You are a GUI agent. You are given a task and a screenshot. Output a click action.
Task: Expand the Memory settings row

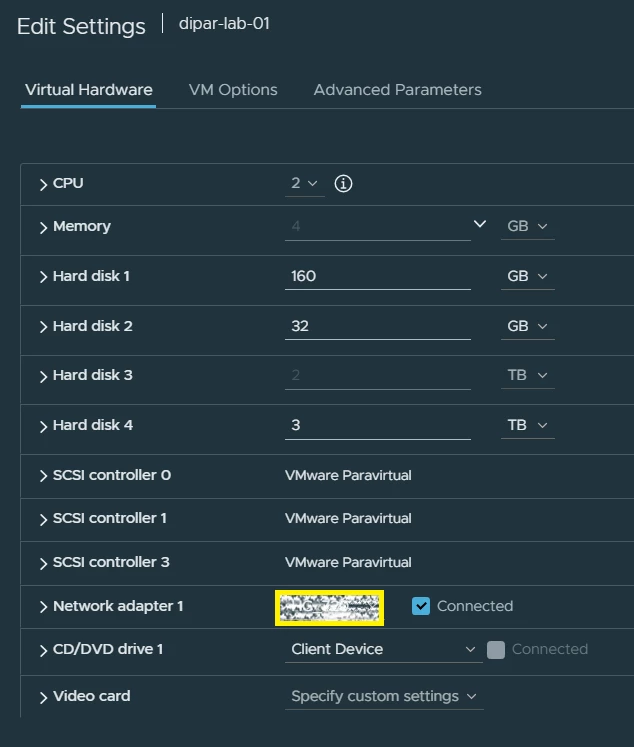pyautogui.click(x=44, y=228)
